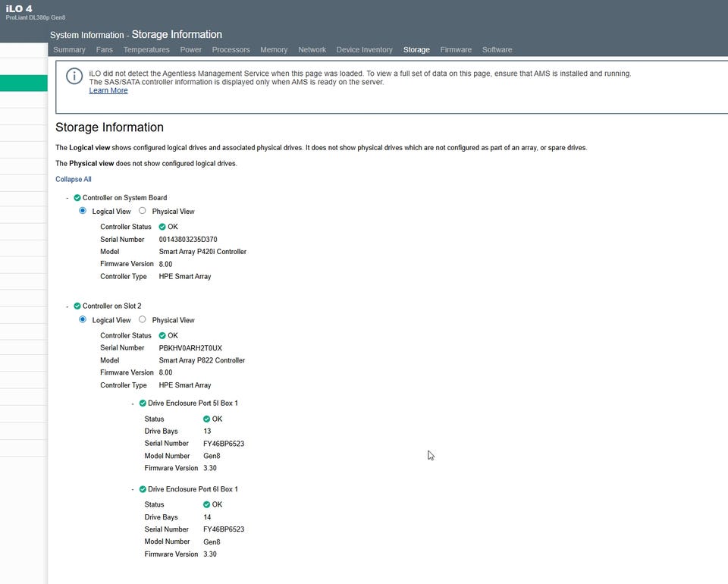The height and width of the screenshot is (584, 728).
Task: Open the Network tab
Action: click(x=312, y=49)
